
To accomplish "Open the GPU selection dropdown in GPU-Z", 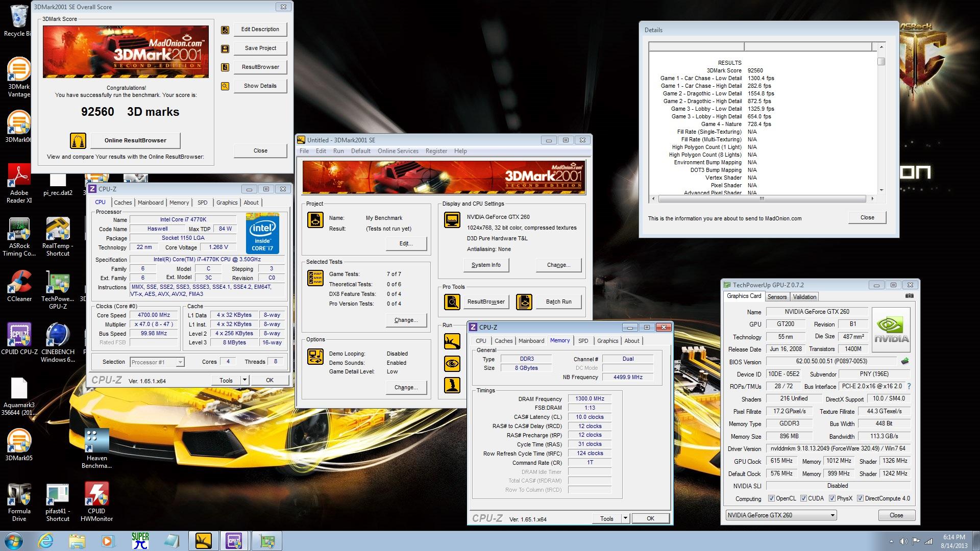I will (x=781, y=515).
